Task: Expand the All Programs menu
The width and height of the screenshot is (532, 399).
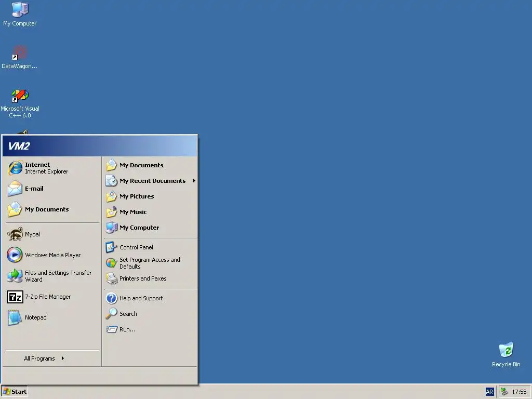Action: (x=52, y=358)
